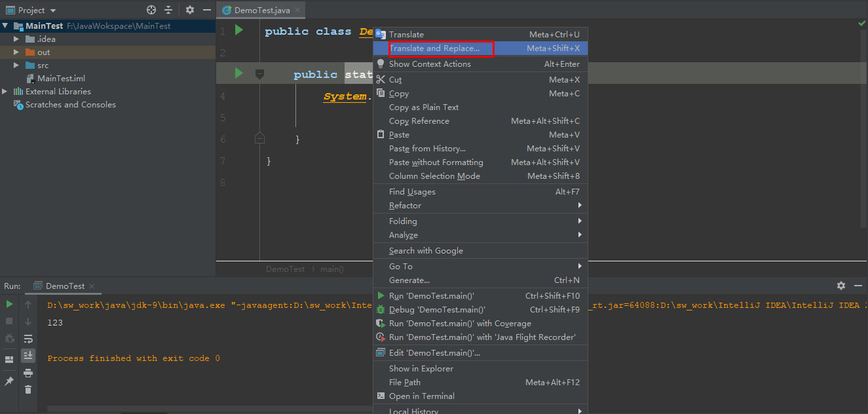Click the green inspections checkmark
The height and width of the screenshot is (414, 868).
[x=861, y=24]
